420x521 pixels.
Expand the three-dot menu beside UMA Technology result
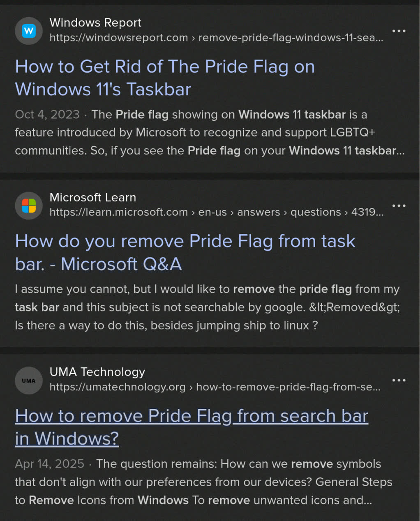[399, 380]
